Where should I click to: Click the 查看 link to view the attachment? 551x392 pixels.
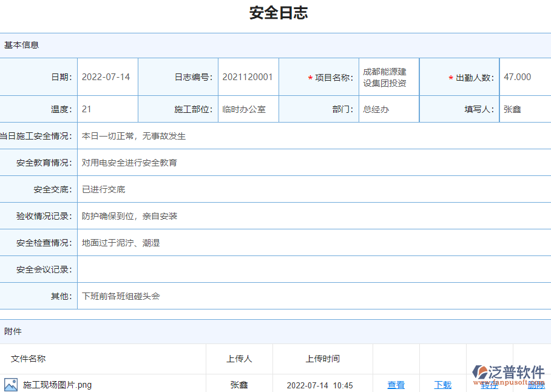coord(396,385)
